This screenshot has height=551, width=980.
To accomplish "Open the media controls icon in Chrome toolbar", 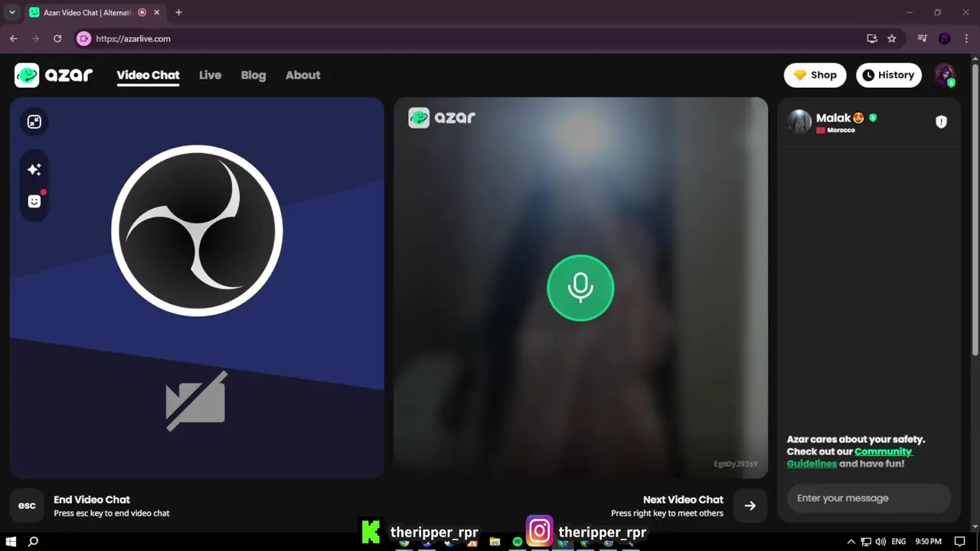I will click(923, 38).
